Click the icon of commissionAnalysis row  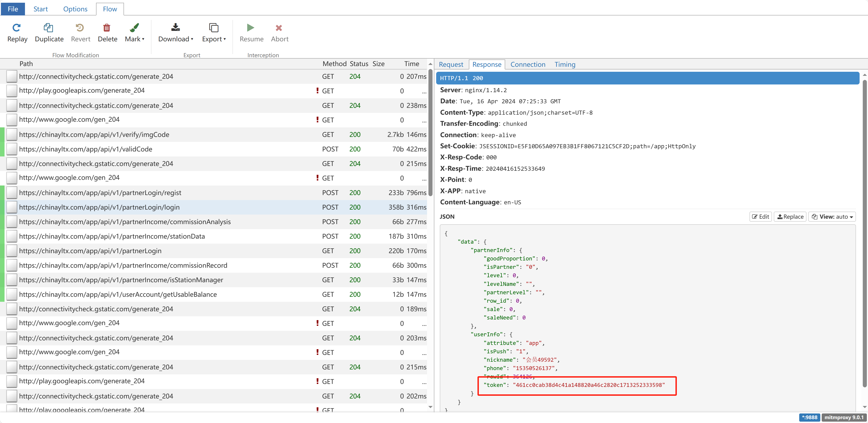[x=12, y=222]
